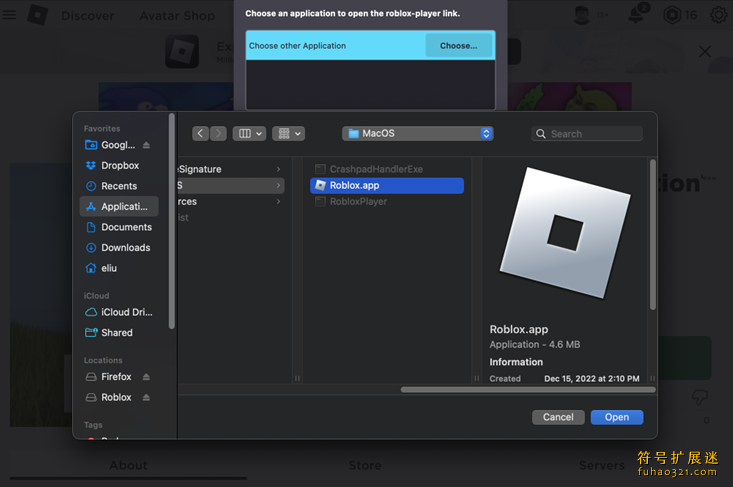Screen dimensions: 733x487
Task: Open the Roblox settings gear
Action: (x=719, y=15)
